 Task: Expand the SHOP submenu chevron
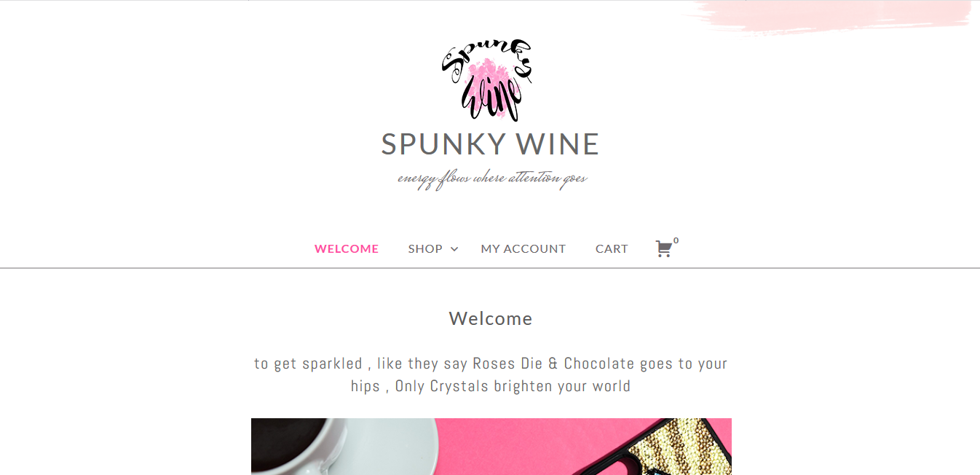[454, 249]
